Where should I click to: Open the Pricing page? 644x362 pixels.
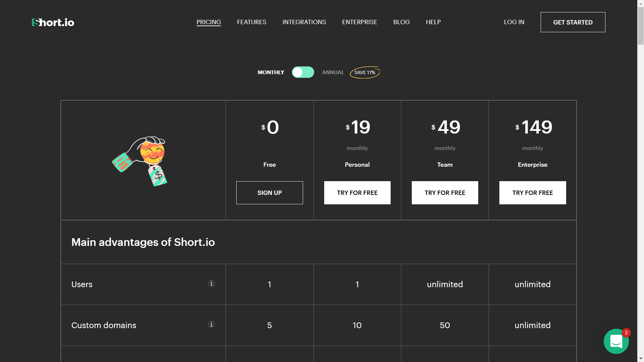209,22
